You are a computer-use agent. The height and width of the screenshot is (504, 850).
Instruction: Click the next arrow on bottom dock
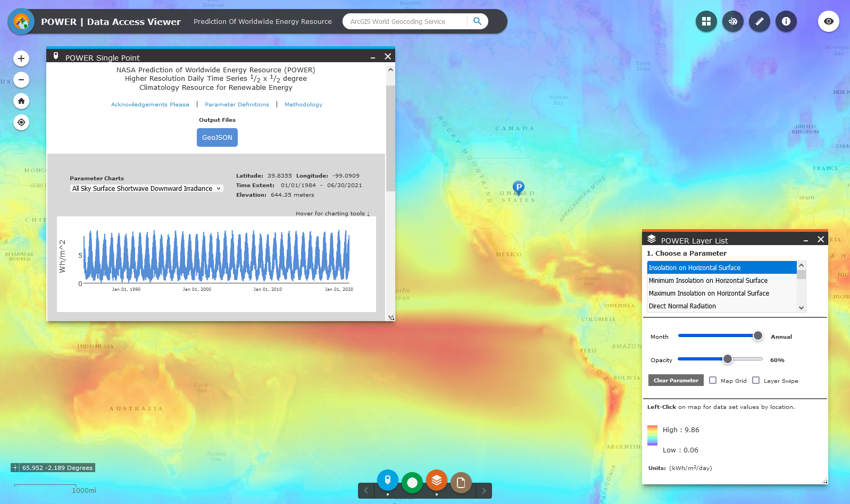484,491
